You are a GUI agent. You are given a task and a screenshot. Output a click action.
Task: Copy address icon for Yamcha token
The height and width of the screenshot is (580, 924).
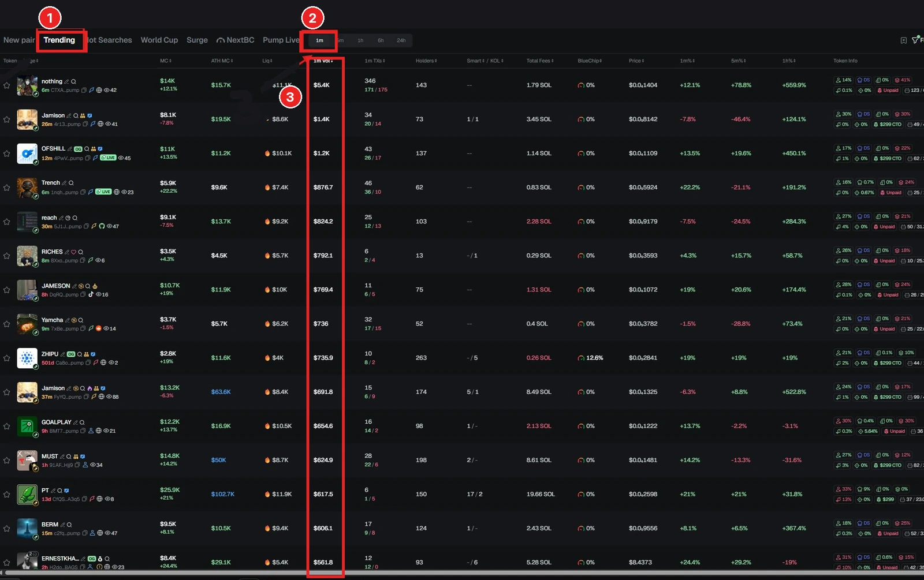pyautogui.click(x=84, y=328)
